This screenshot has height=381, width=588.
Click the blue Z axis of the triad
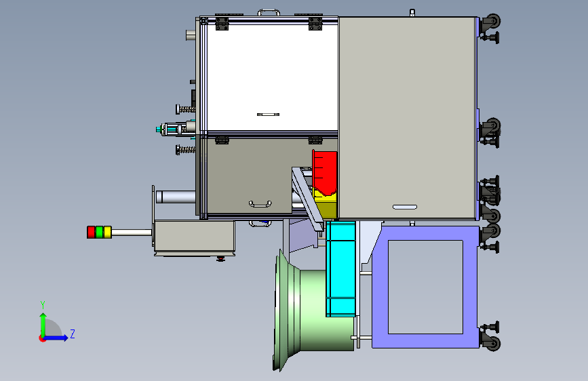[56, 338]
